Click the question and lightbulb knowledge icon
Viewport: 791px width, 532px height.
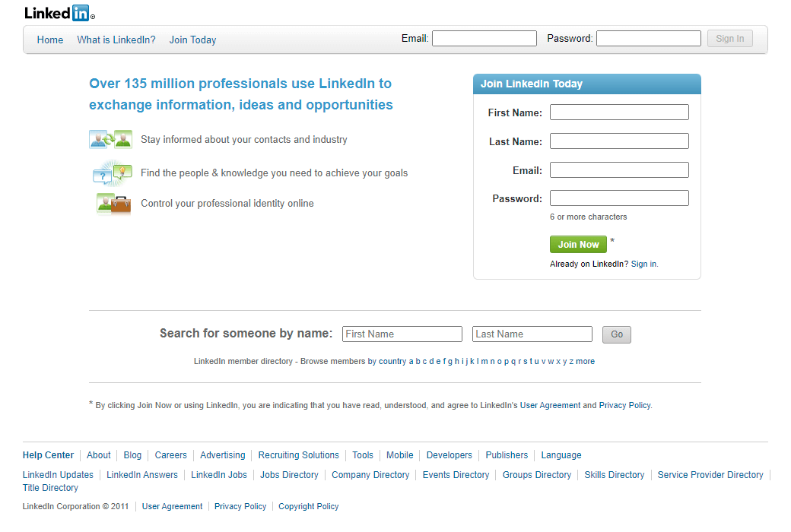112,173
